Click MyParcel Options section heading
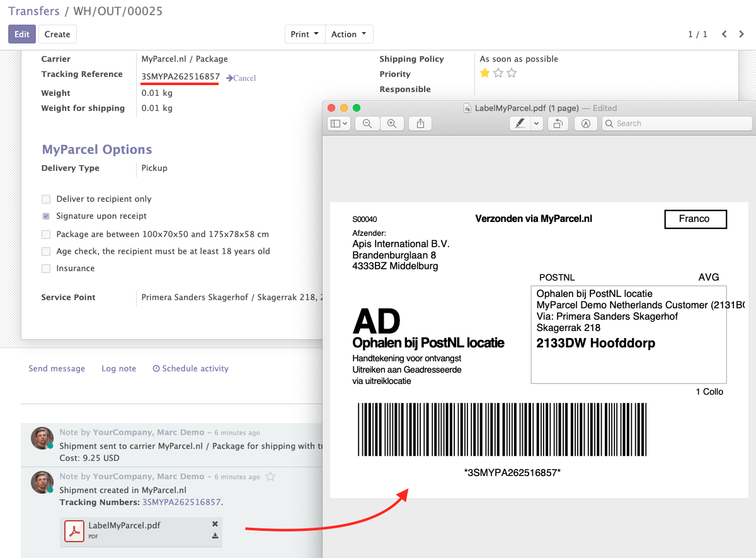 click(x=97, y=149)
